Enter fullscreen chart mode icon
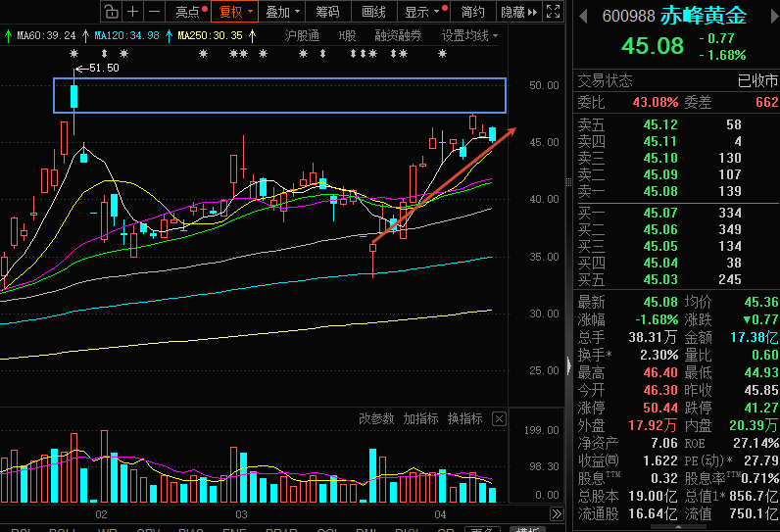This screenshot has width=780, height=532. point(554,12)
